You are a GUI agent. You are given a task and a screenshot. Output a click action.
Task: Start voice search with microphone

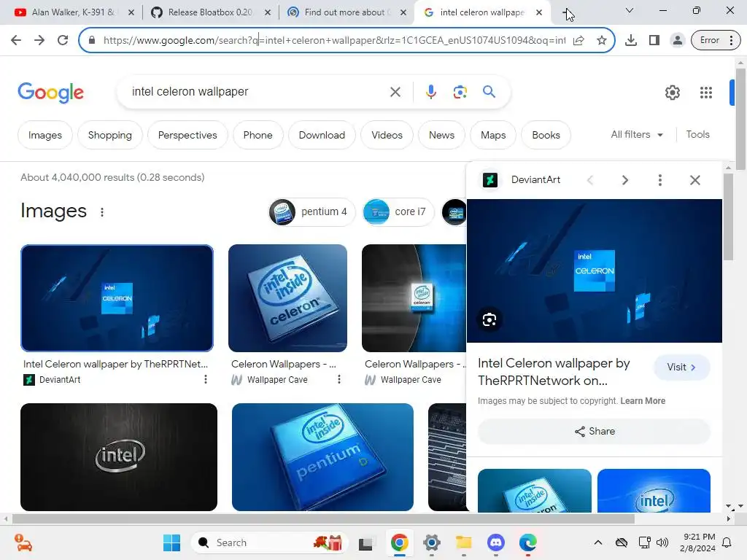click(x=431, y=92)
